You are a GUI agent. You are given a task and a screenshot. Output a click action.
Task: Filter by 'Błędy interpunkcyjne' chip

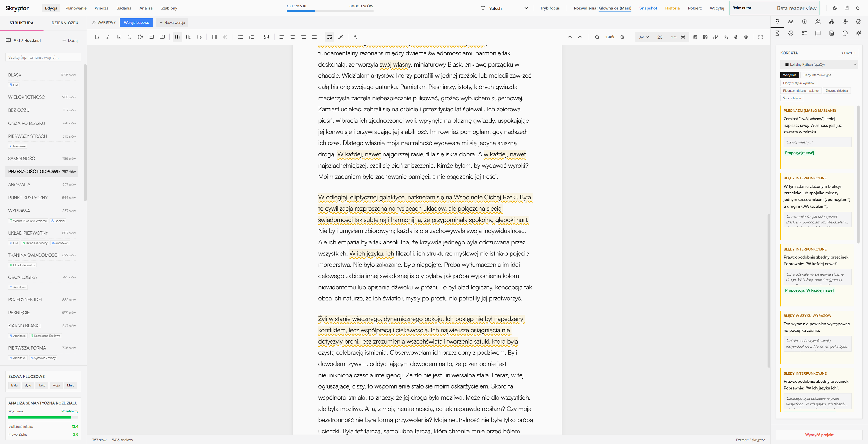(x=817, y=75)
